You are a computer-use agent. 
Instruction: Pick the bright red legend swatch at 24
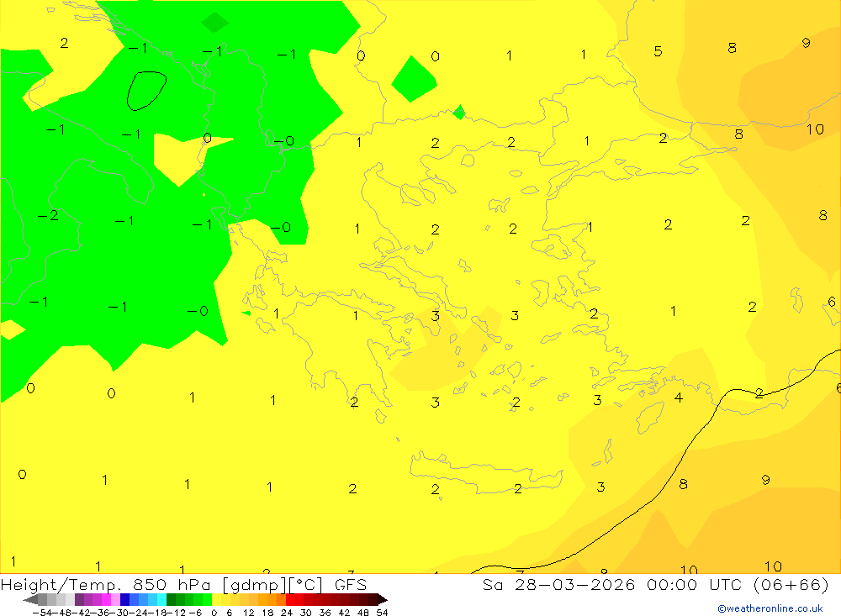290,600
